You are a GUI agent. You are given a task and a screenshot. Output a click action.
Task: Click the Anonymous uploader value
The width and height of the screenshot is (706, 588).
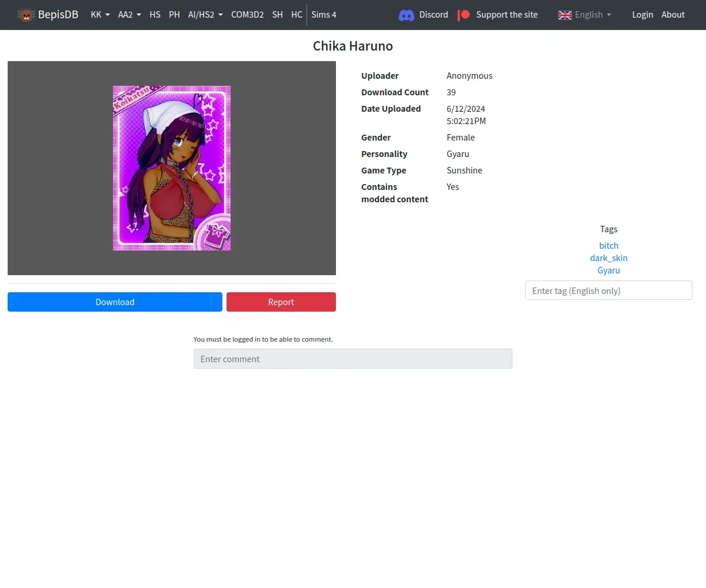pyautogui.click(x=469, y=76)
